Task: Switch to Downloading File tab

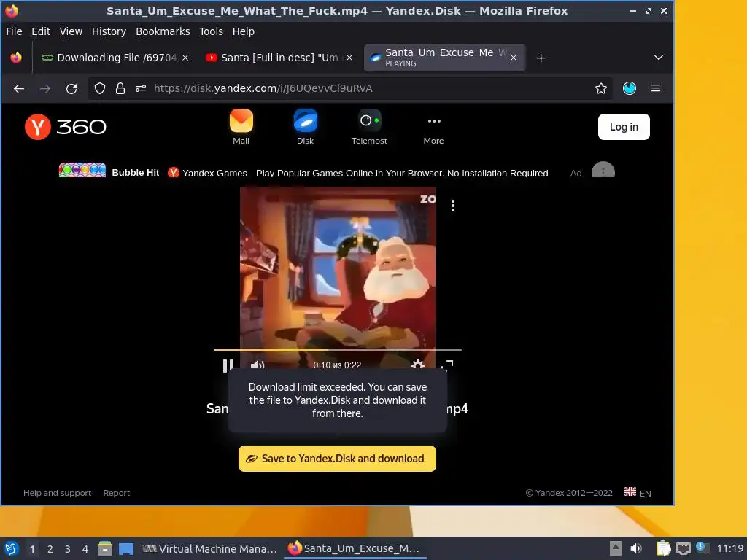Action: pyautogui.click(x=116, y=58)
